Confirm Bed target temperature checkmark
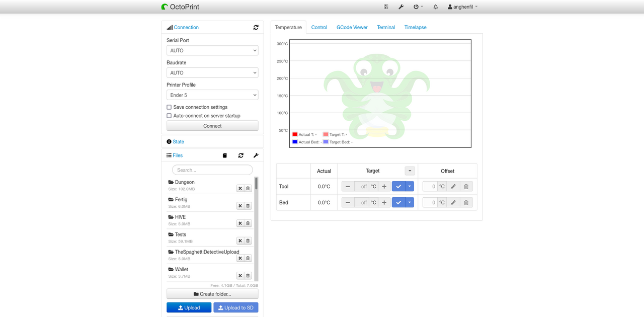The height and width of the screenshot is (317, 644). pos(398,202)
